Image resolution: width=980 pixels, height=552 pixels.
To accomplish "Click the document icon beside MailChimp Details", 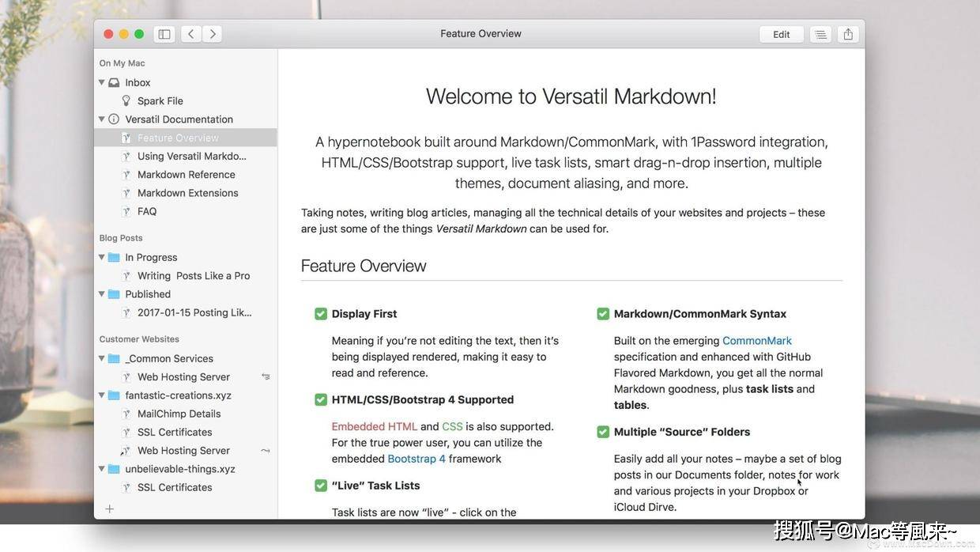I will (x=126, y=414).
